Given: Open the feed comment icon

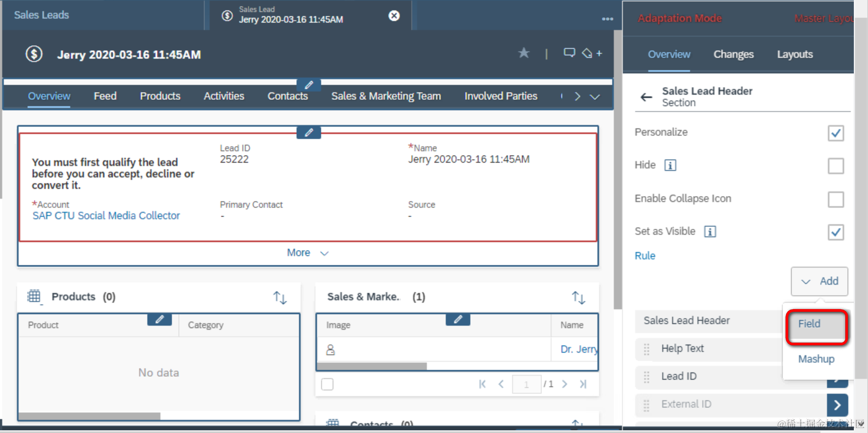Looking at the screenshot, I should (569, 53).
